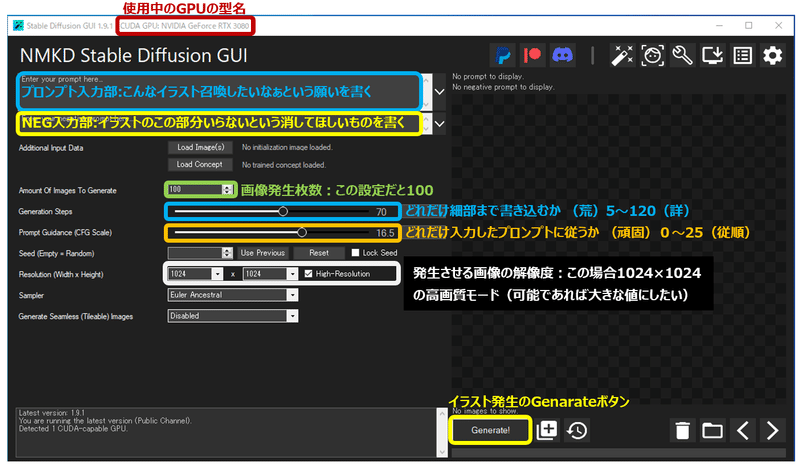Click the Amount Of Images stepper arrows
Image resolution: width=800 pixels, height=466 pixels.
227,190
